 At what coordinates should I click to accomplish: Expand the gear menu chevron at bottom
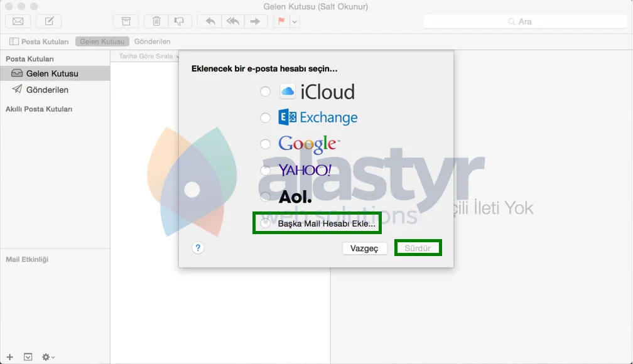53,356
